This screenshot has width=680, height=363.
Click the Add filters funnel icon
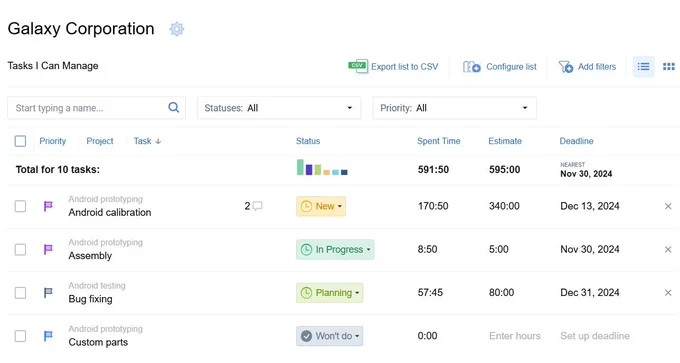point(566,67)
